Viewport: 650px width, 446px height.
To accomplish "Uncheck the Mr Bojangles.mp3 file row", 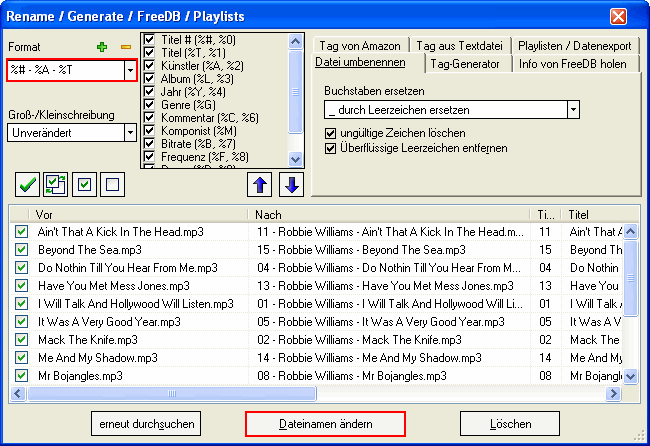I will click(22, 376).
